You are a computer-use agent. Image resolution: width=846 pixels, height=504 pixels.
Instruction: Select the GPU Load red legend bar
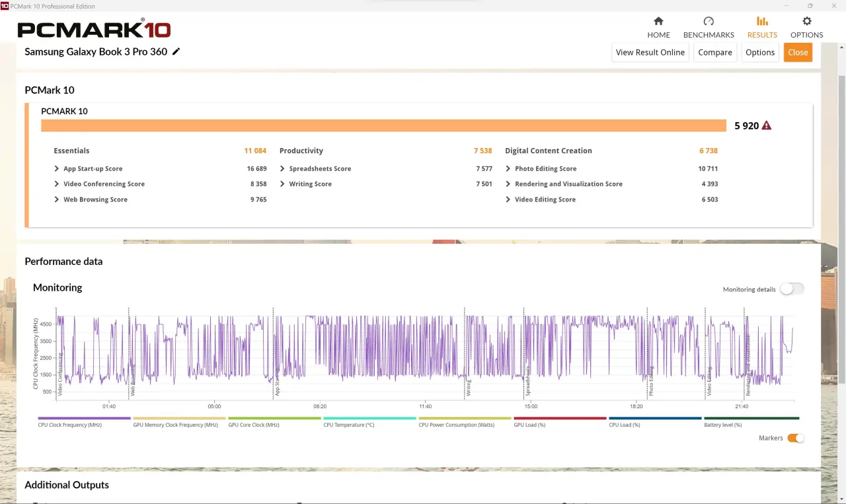pyautogui.click(x=560, y=418)
